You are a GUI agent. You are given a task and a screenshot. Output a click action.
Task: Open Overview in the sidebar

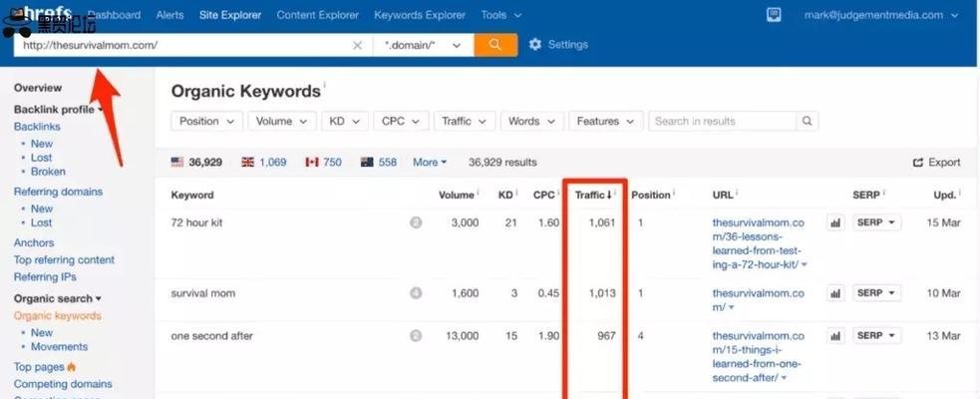tap(38, 88)
